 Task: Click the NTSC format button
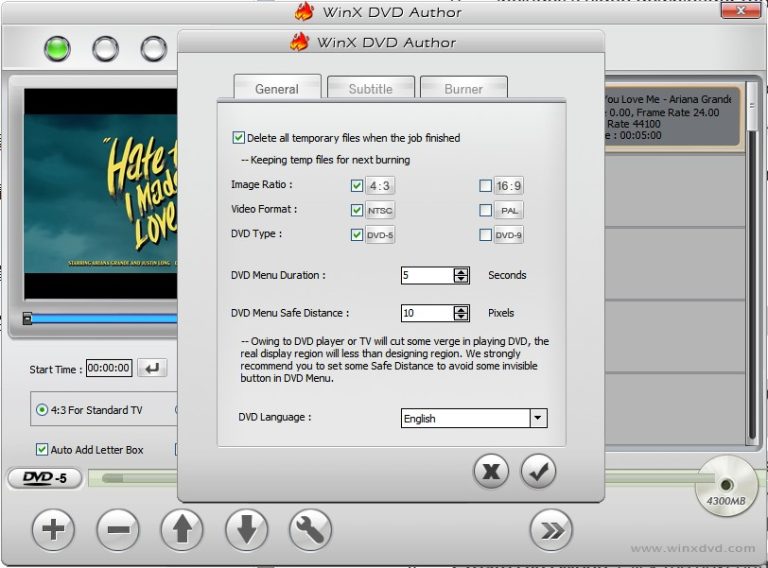click(x=380, y=211)
